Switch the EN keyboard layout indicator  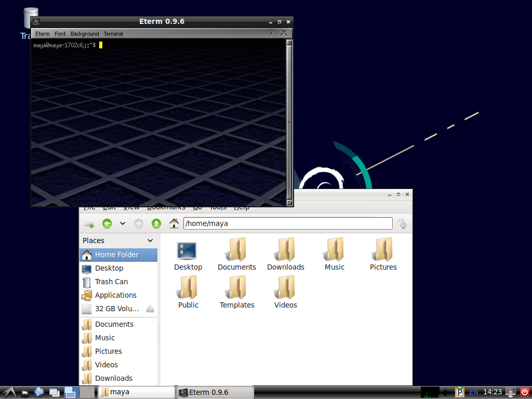tap(473, 392)
